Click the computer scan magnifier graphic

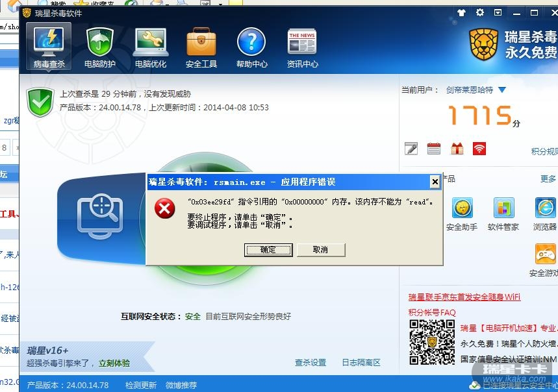[x=100, y=216]
